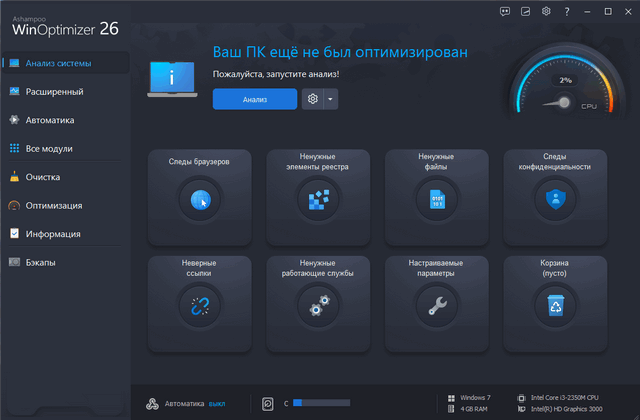
Task: Open settings gear in the title bar
Action: [x=546, y=11]
